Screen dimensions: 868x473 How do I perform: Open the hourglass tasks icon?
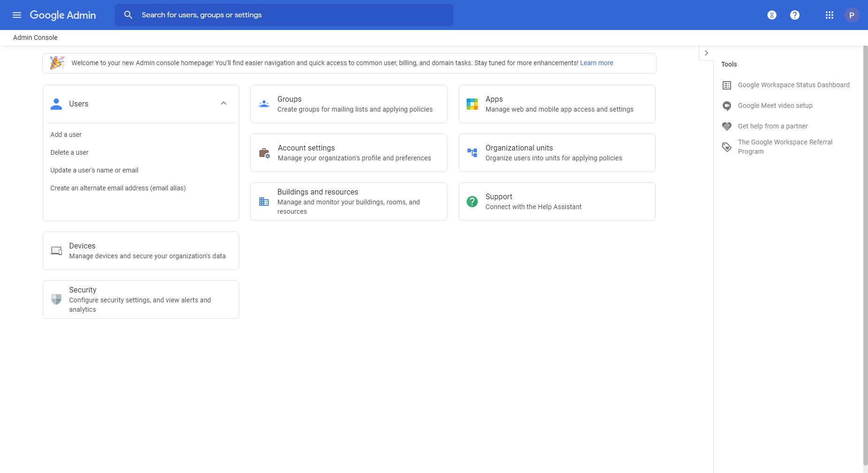pos(772,15)
